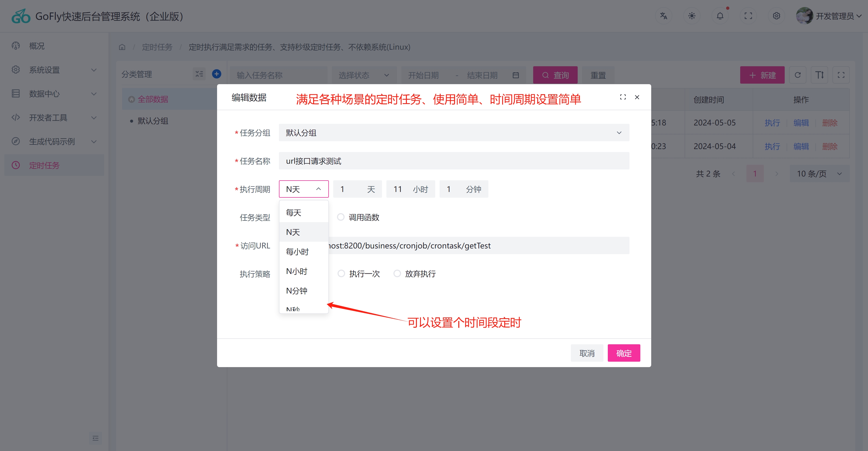868x451 pixels.
Task: Expand the 系统设置 sidebar menu
Action: (54, 70)
